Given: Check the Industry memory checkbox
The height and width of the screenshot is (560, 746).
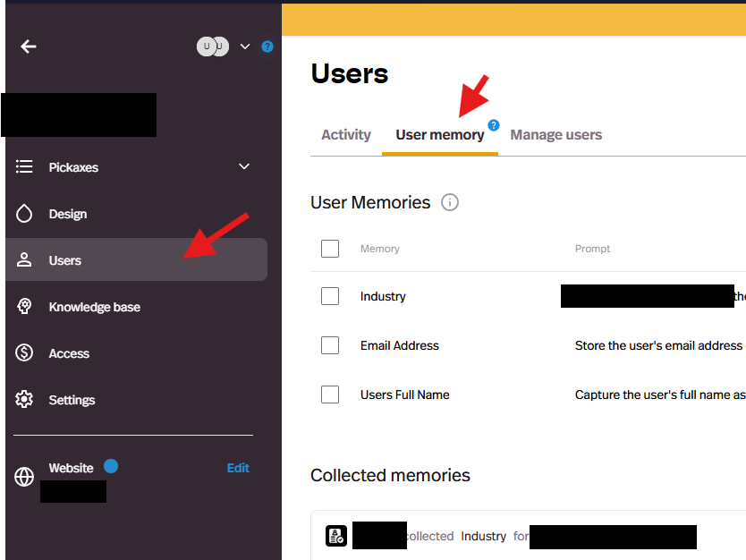Looking at the screenshot, I should tap(330, 296).
